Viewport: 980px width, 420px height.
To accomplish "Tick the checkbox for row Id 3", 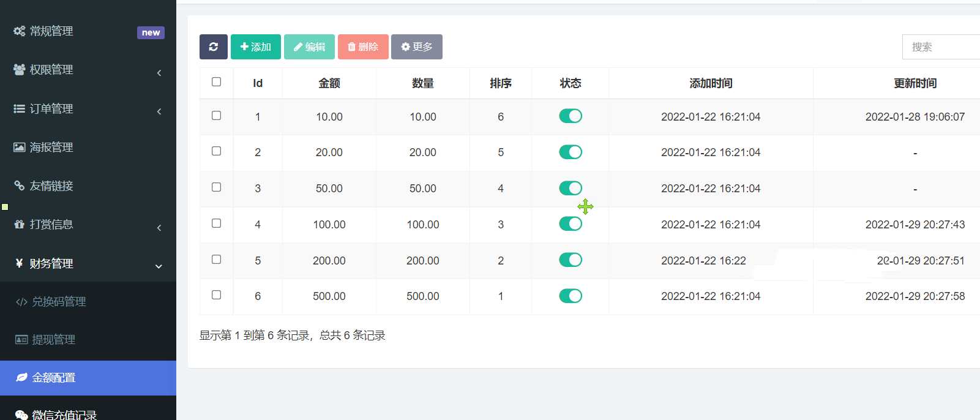I will click(216, 187).
